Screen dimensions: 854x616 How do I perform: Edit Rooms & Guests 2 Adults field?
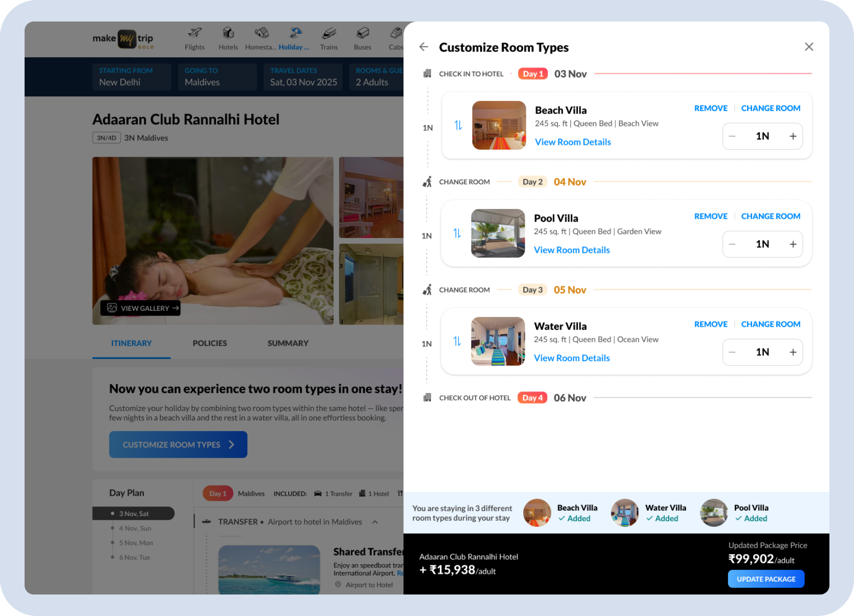pyautogui.click(x=376, y=77)
